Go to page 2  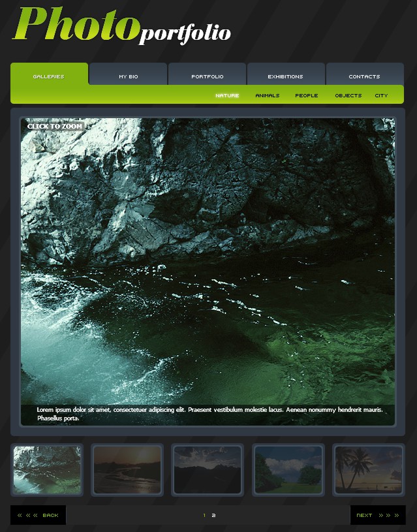tap(213, 515)
